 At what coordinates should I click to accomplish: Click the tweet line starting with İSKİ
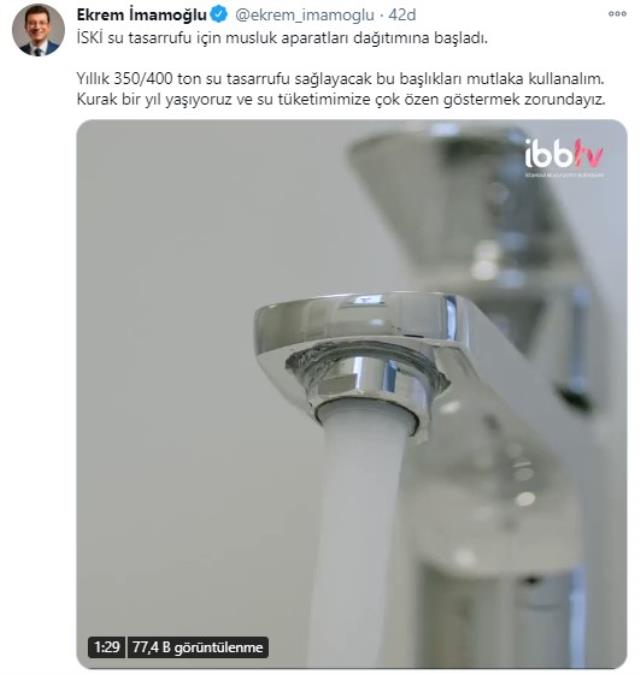tap(282, 38)
